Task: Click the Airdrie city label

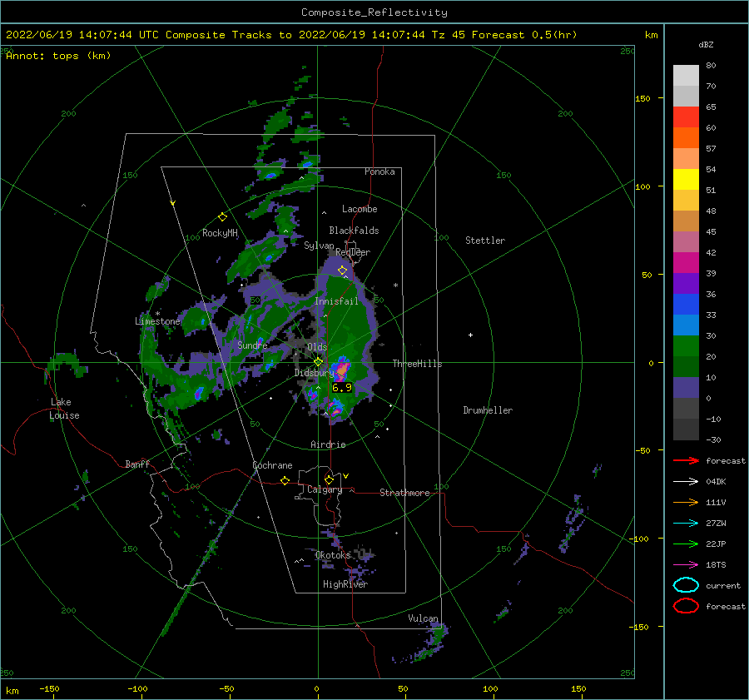Action: point(328,444)
